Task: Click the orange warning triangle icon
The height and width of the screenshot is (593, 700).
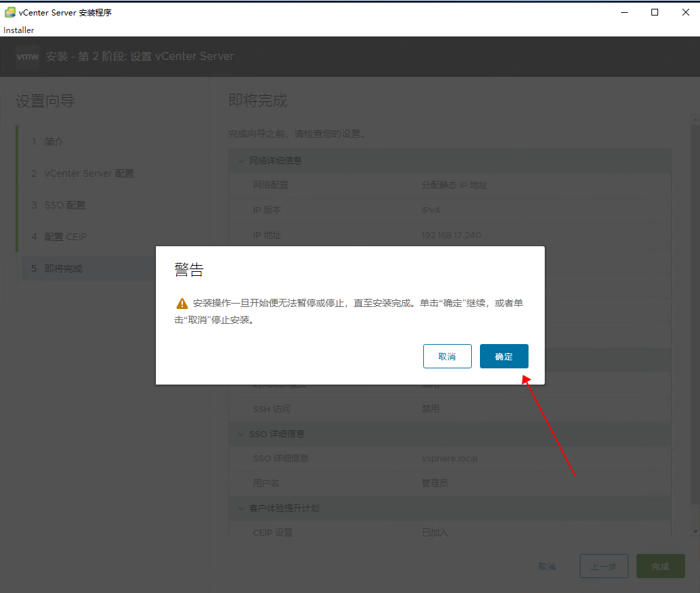Action: click(182, 304)
